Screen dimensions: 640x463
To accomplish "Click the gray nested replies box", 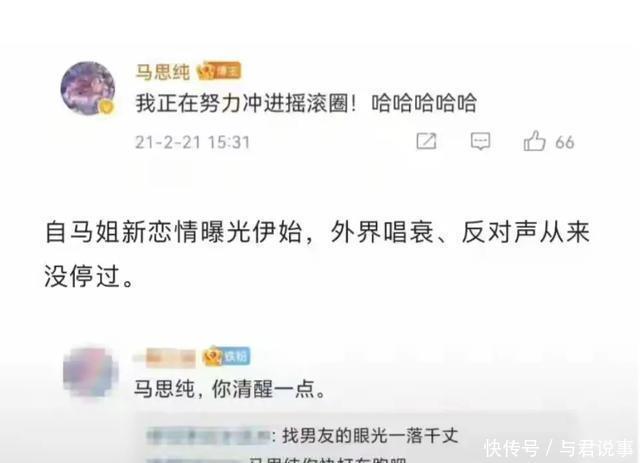I will [356, 437].
